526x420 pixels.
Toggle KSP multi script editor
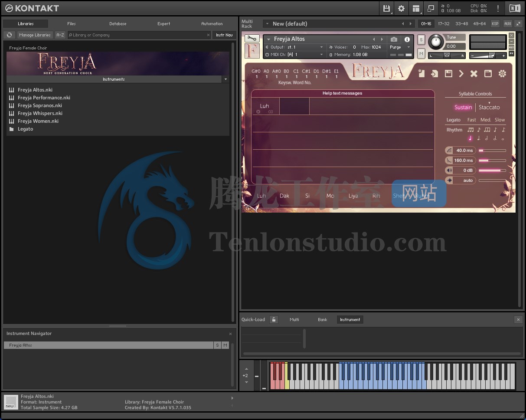(x=495, y=23)
